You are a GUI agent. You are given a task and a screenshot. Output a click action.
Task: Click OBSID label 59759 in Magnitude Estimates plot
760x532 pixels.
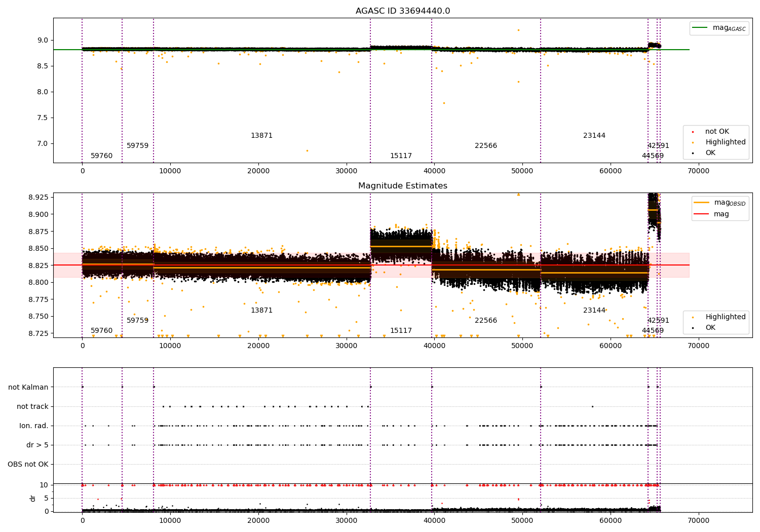tap(138, 321)
